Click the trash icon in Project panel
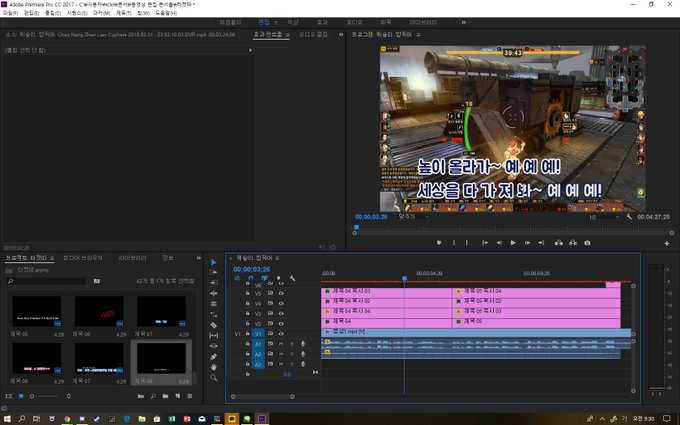Viewport: 680px width, 425px height. (x=190, y=396)
